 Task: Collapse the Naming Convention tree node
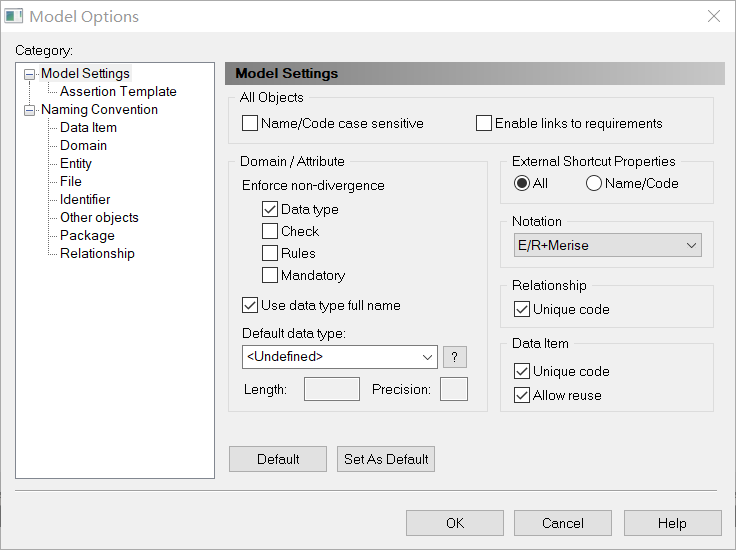click(x=30, y=110)
